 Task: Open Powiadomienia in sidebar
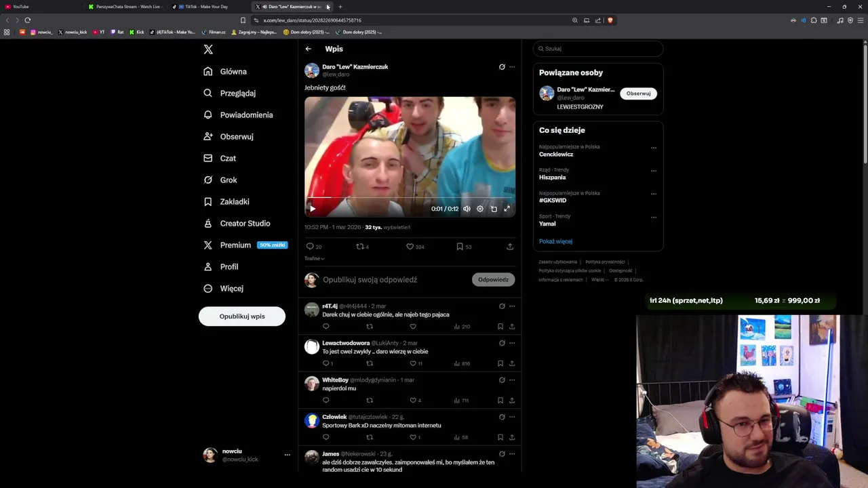tap(238, 115)
